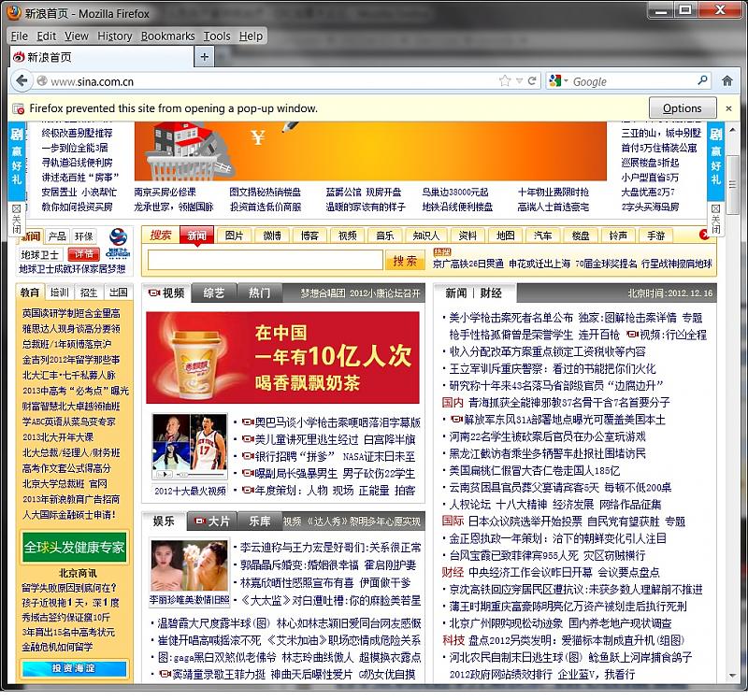
Task: Click the green 全球头发健康专家 banner
Action: coord(75,547)
